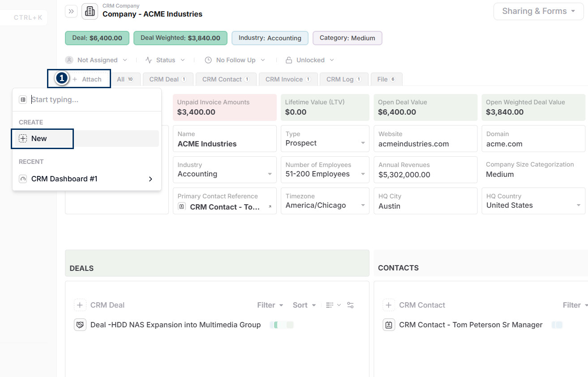
Task: Click the contact icon in Primary Contact Reference
Action: (182, 206)
